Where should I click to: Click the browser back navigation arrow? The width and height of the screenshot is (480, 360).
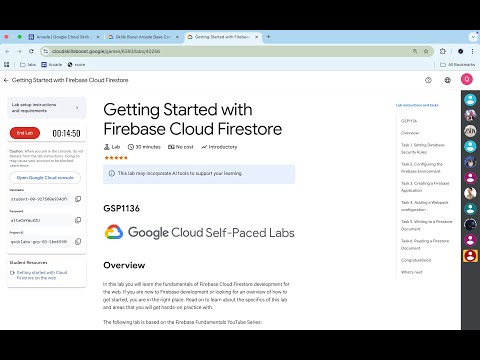(7, 51)
